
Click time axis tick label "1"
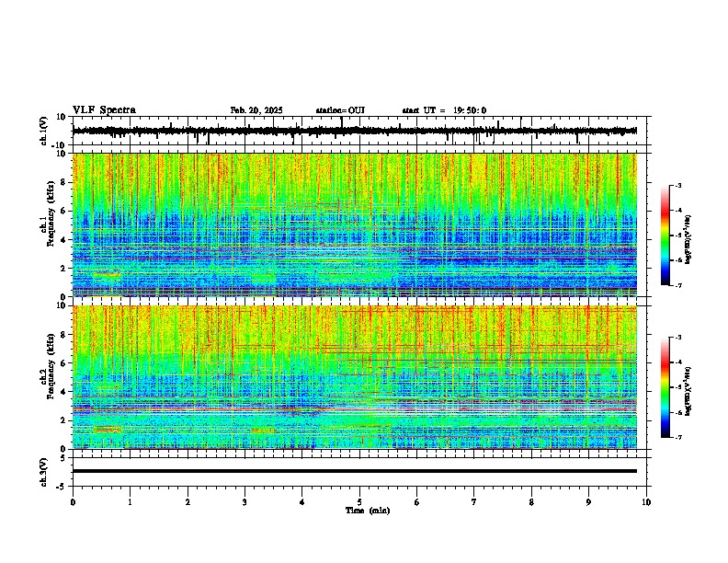[x=130, y=502]
